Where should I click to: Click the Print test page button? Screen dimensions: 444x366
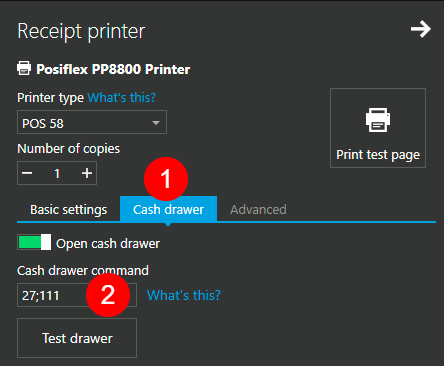pyautogui.click(x=378, y=128)
